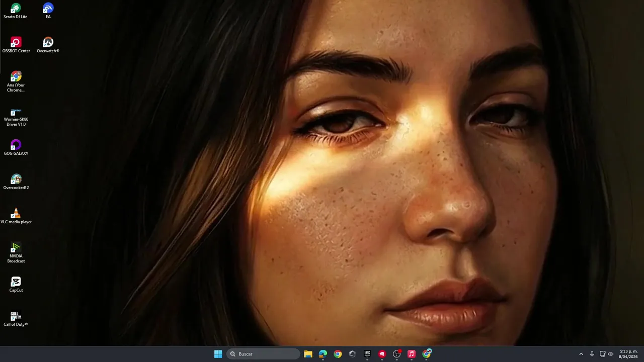Select the VLC media player desktop icon
644x362 pixels.
(16, 216)
